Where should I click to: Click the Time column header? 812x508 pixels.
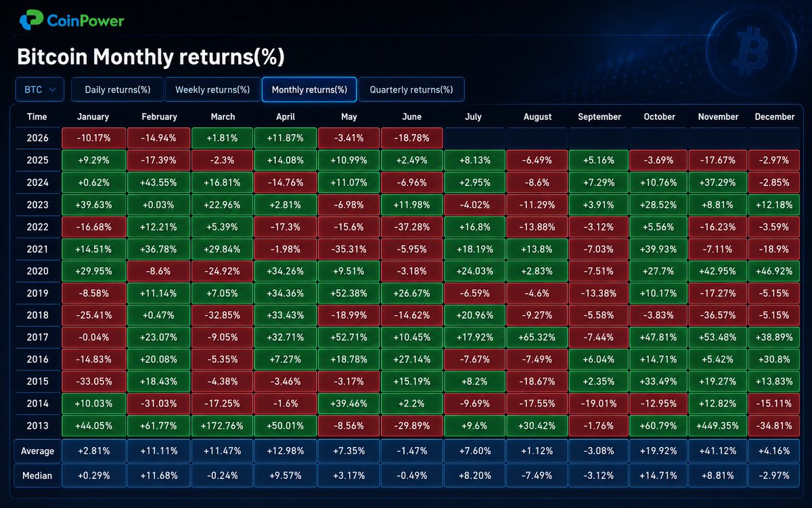coord(37,116)
